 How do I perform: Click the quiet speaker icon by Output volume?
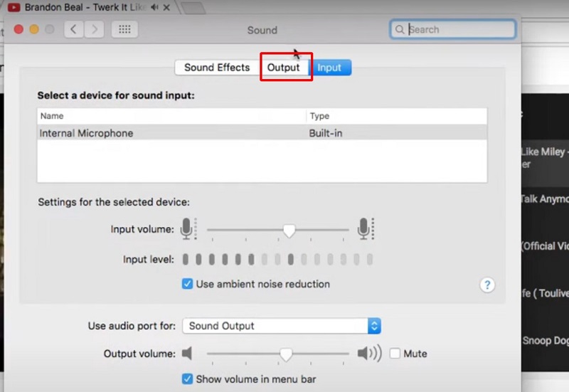188,354
